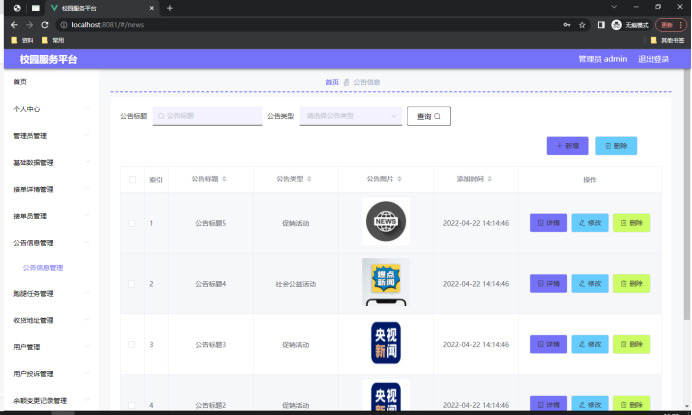Screen dimensions: 692x415
Task: Click the 首页 breadcrumb link
Action: [x=332, y=82]
